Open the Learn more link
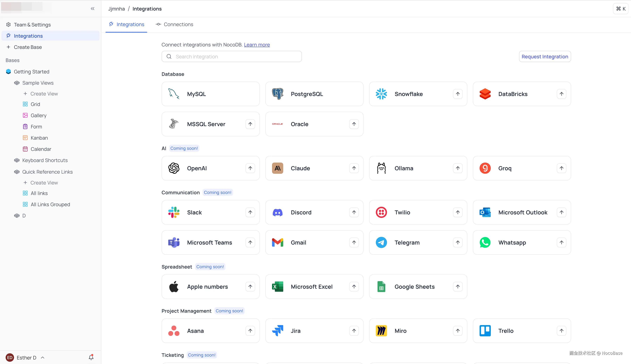 pyautogui.click(x=257, y=44)
